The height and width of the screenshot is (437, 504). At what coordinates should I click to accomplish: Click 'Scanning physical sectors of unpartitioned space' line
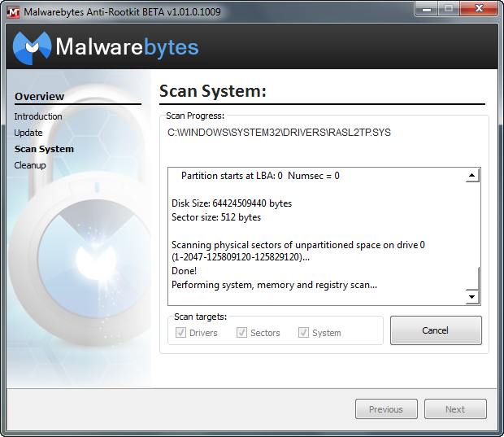pyautogui.click(x=298, y=251)
